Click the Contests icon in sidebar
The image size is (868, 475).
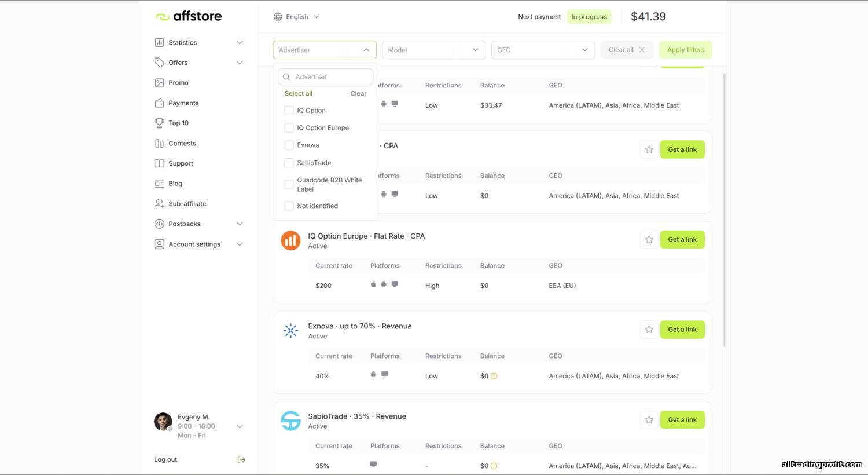[x=159, y=143]
